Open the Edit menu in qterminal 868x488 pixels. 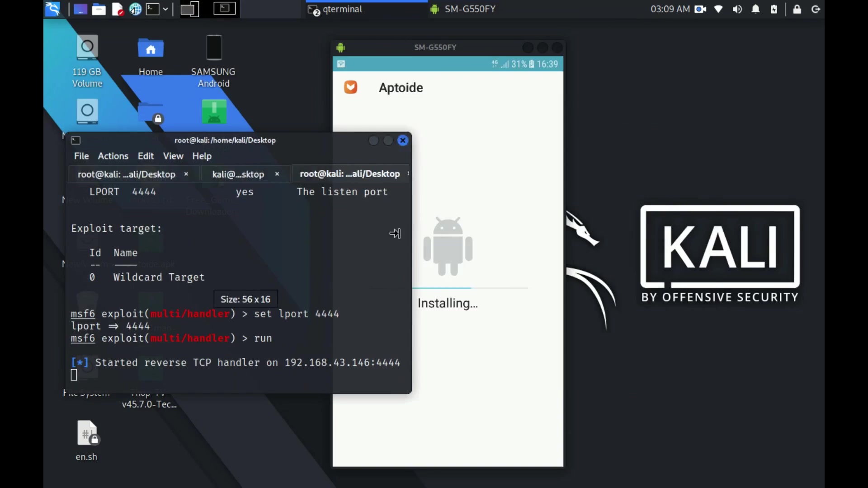click(x=146, y=156)
